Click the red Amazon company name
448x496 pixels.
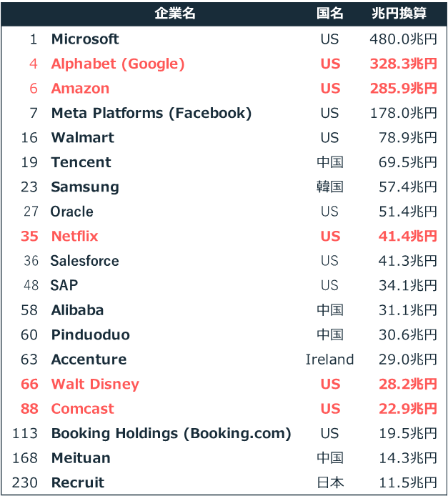click(x=80, y=88)
